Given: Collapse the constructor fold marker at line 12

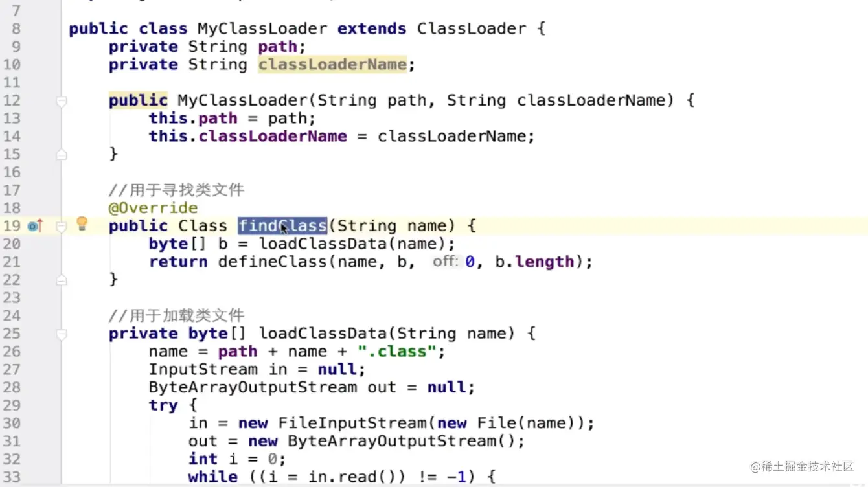Looking at the screenshot, I should point(61,100).
